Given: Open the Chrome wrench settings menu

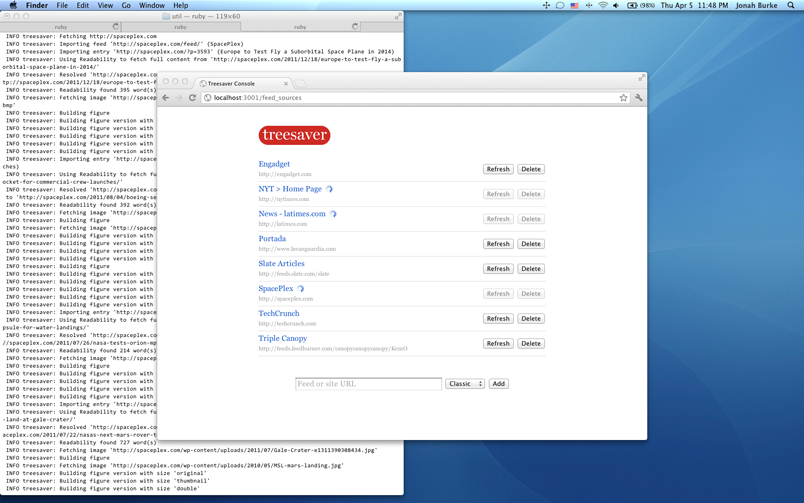Looking at the screenshot, I should (638, 98).
